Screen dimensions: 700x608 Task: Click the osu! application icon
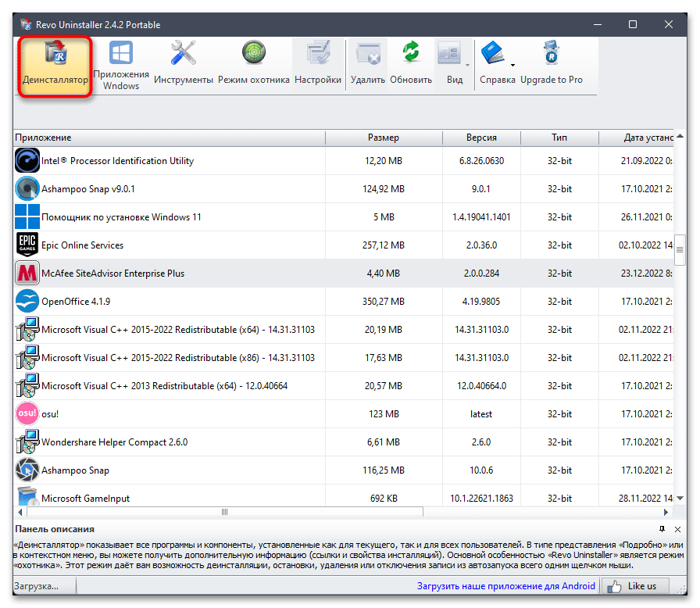27,413
